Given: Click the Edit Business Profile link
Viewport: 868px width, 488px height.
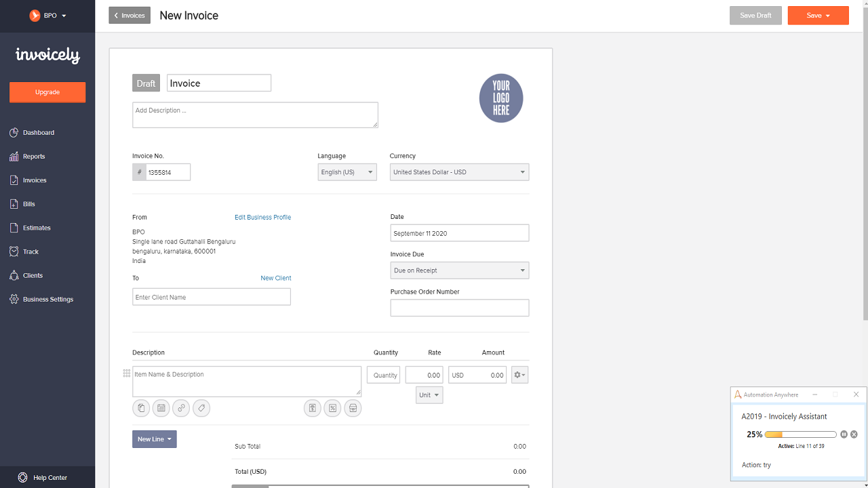Looking at the screenshot, I should 262,218.
